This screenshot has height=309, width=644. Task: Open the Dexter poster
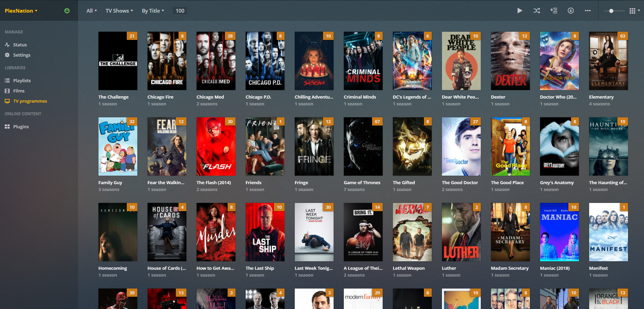click(x=510, y=61)
